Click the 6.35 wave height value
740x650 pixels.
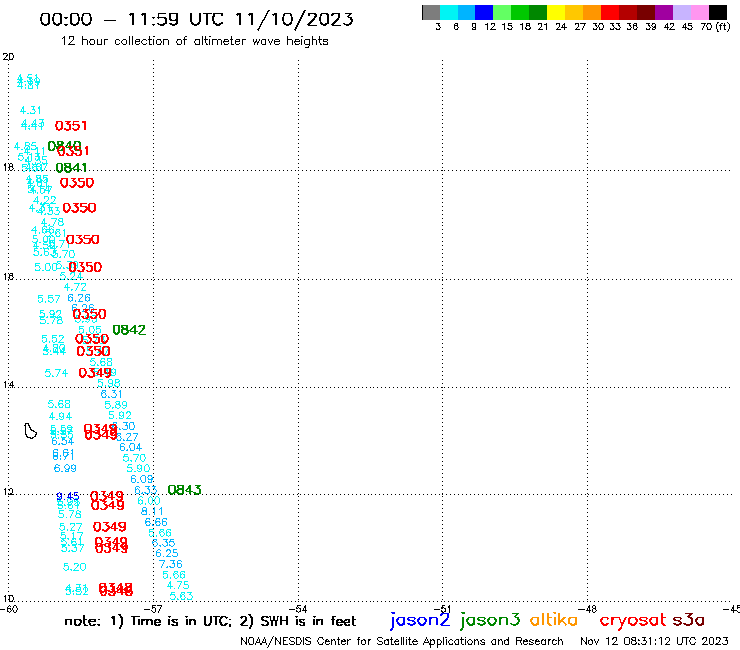pos(163,543)
